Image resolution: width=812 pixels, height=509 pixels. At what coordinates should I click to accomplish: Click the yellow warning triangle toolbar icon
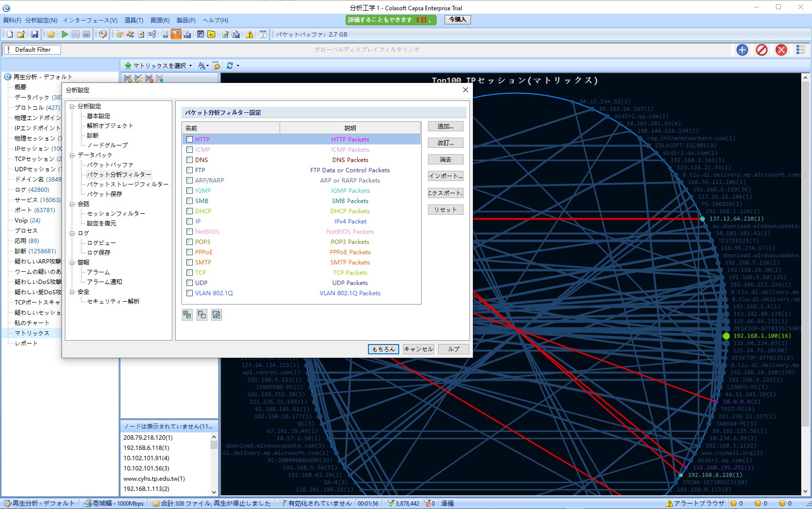tap(250, 34)
